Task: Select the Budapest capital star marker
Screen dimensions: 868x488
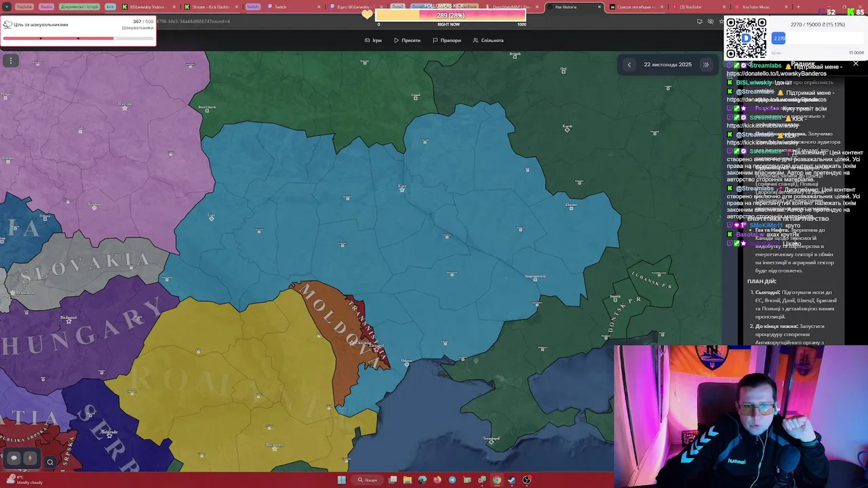Action: coord(68,320)
